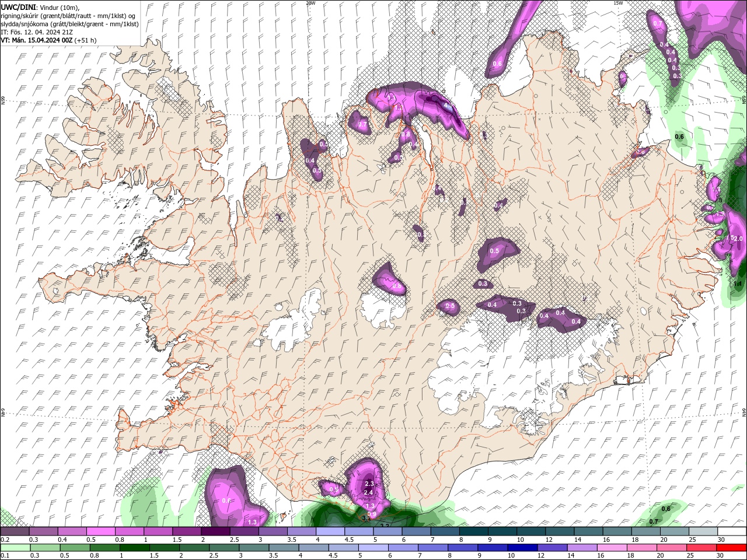Pick the lavender snow swatch labeled 4
Viewport: 747px width, 560px height.
point(330,531)
